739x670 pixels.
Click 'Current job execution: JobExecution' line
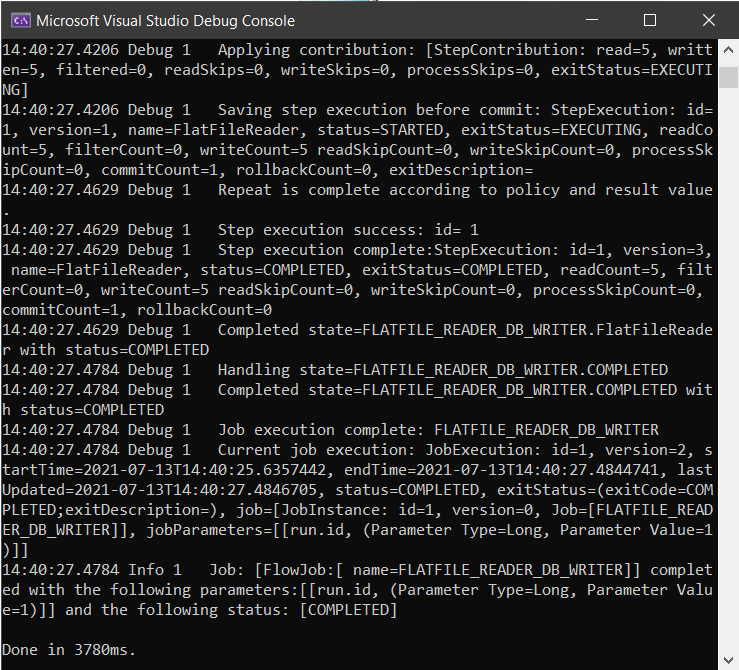357,450
